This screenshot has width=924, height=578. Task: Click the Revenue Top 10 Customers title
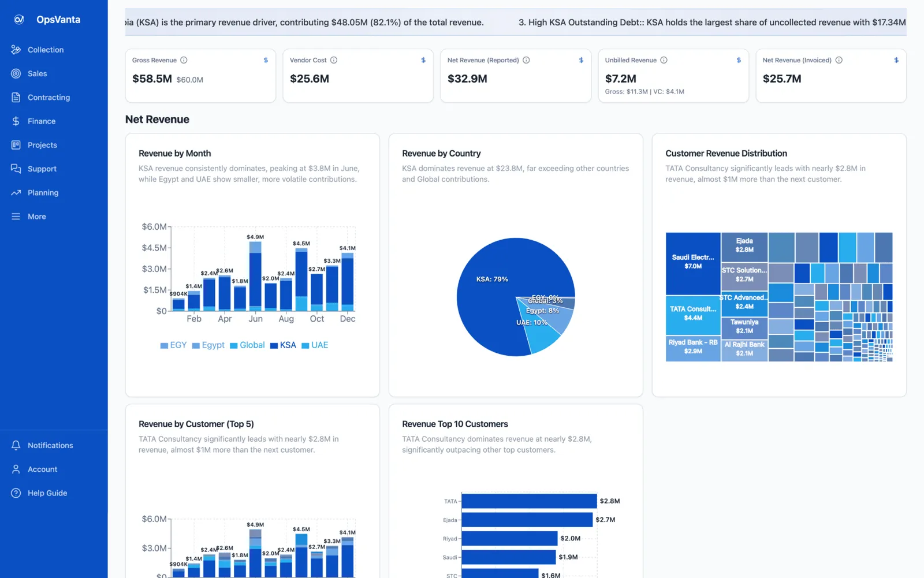pyautogui.click(x=455, y=424)
